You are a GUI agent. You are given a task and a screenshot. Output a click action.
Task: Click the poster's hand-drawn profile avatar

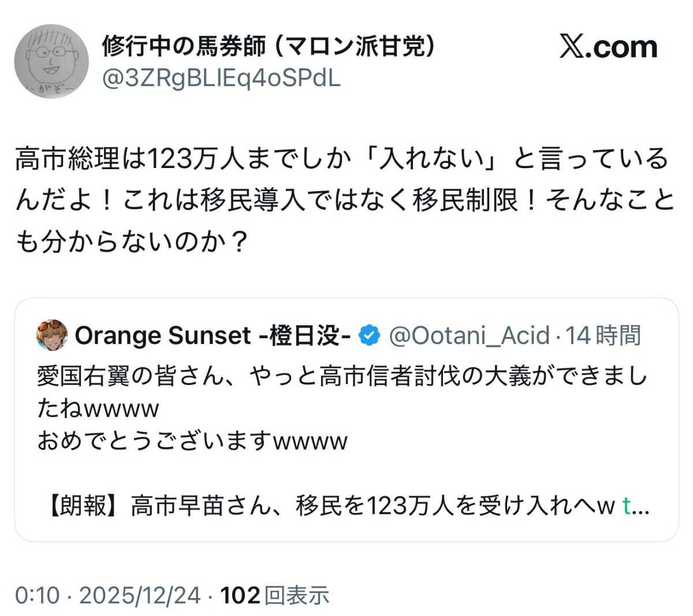click(x=51, y=62)
